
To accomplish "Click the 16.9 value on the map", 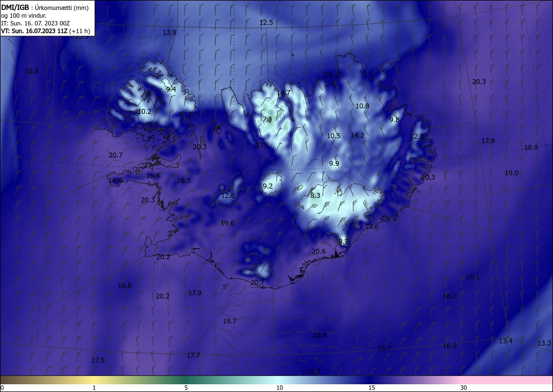I will point(450,346).
